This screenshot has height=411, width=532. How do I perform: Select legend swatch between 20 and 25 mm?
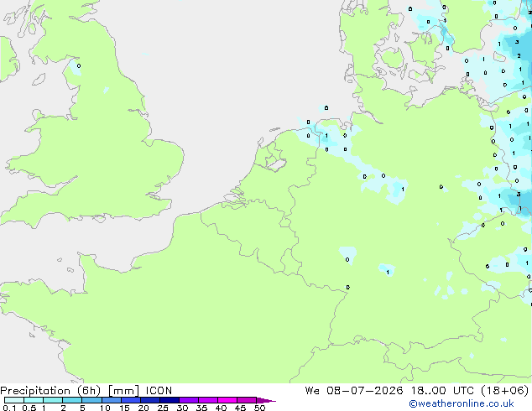point(150,400)
